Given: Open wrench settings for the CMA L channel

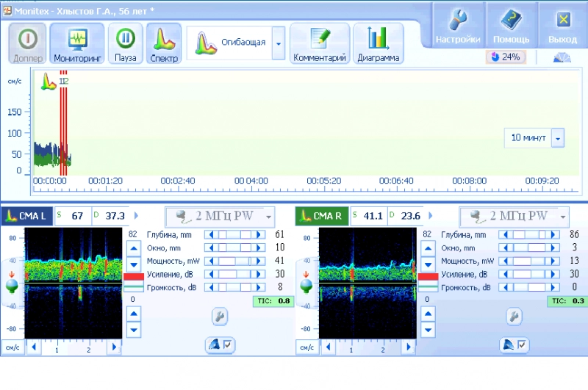Looking at the screenshot, I should click(219, 317).
